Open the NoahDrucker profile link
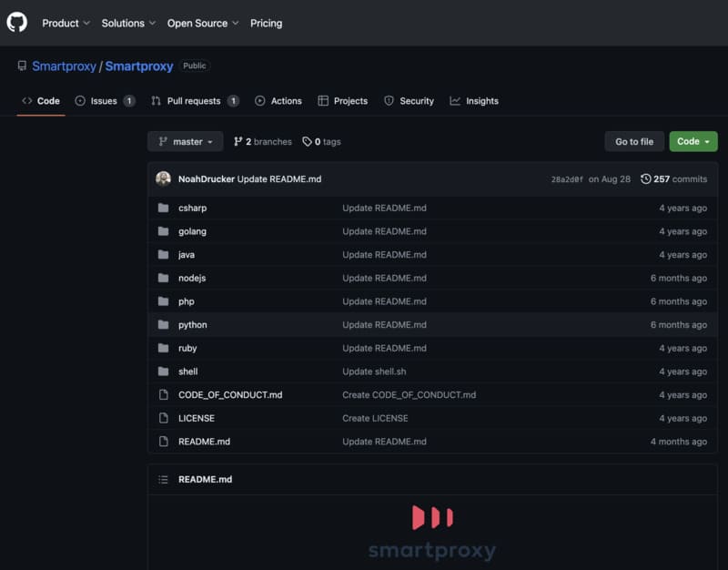Viewport: 728px width, 570px height. (x=207, y=178)
